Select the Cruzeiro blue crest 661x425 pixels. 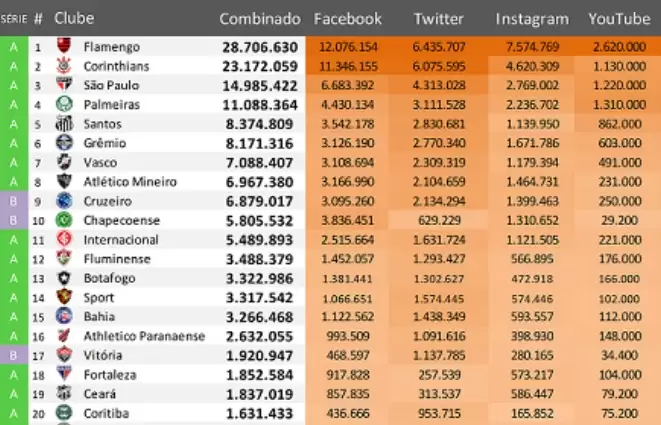pyautogui.click(x=63, y=201)
